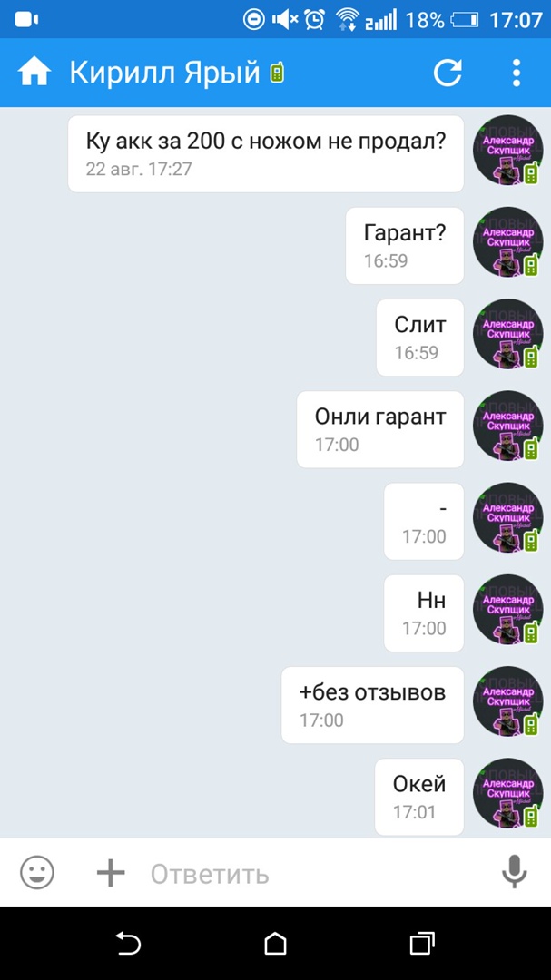
Task: Tap the Android back navigation button
Action: (x=128, y=943)
